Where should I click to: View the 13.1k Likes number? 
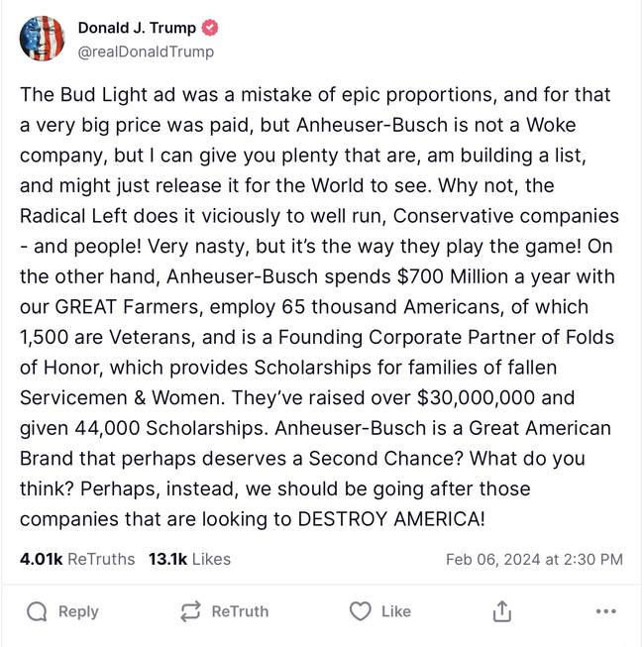pyautogui.click(x=167, y=559)
